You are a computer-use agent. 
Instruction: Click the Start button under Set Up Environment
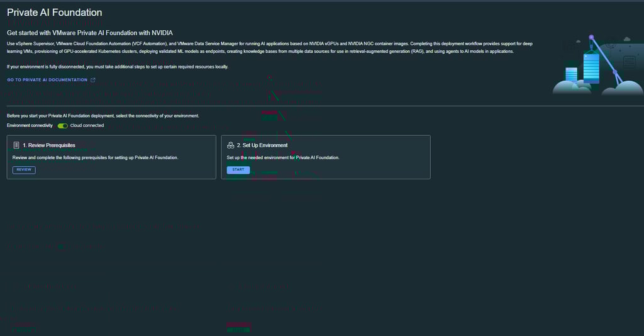tap(238, 170)
